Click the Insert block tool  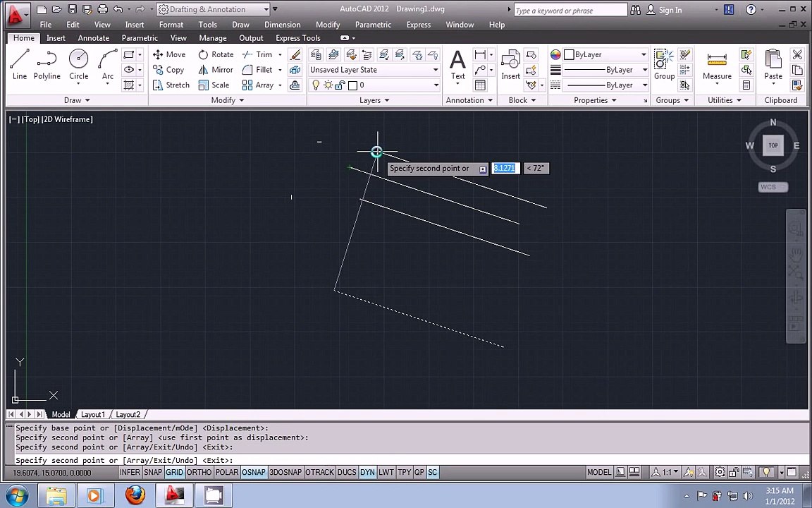pos(510,65)
